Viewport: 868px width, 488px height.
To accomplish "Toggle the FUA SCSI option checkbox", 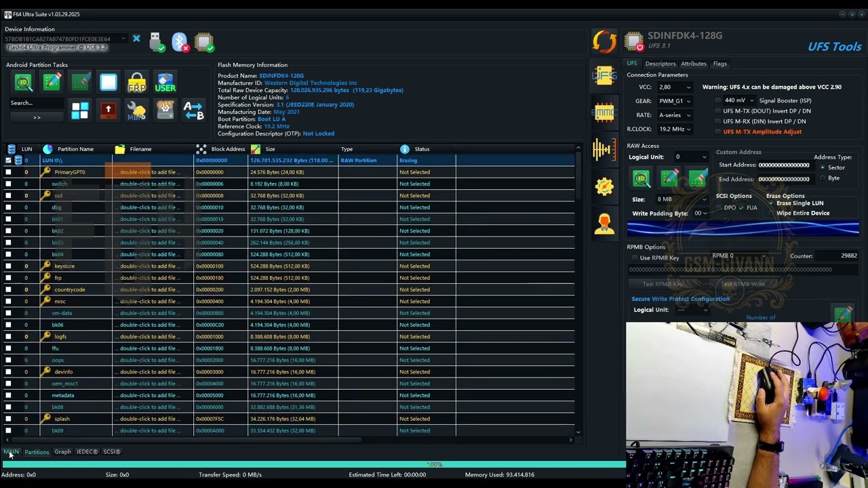I will click(x=741, y=207).
